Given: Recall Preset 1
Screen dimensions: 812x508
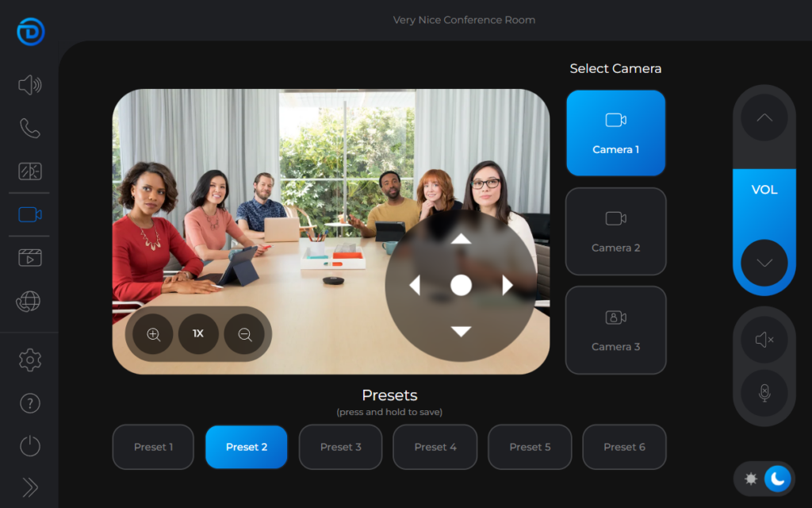Looking at the screenshot, I should tap(153, 447).
